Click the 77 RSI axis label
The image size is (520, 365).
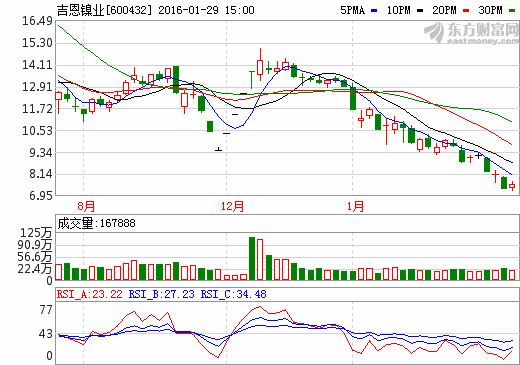click(x=46, y=310)
